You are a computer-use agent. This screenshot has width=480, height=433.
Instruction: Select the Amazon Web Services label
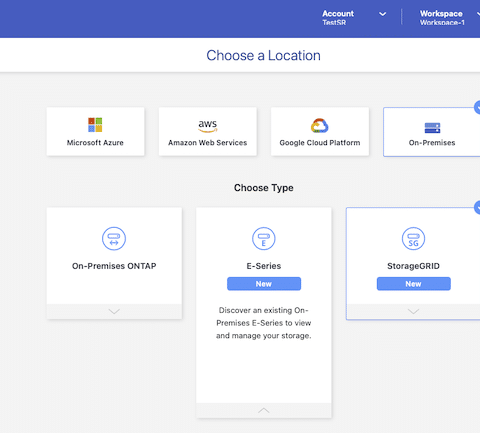click(x=207, y=143)
